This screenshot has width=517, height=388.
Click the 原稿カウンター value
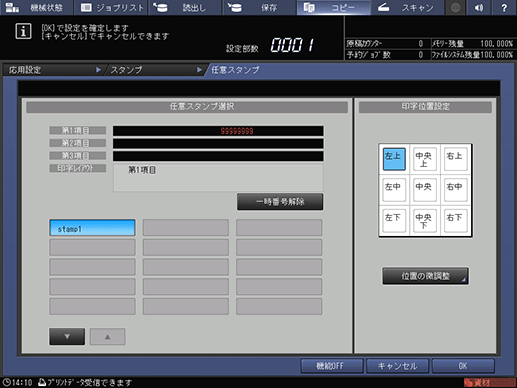click(x=421, y=44)
